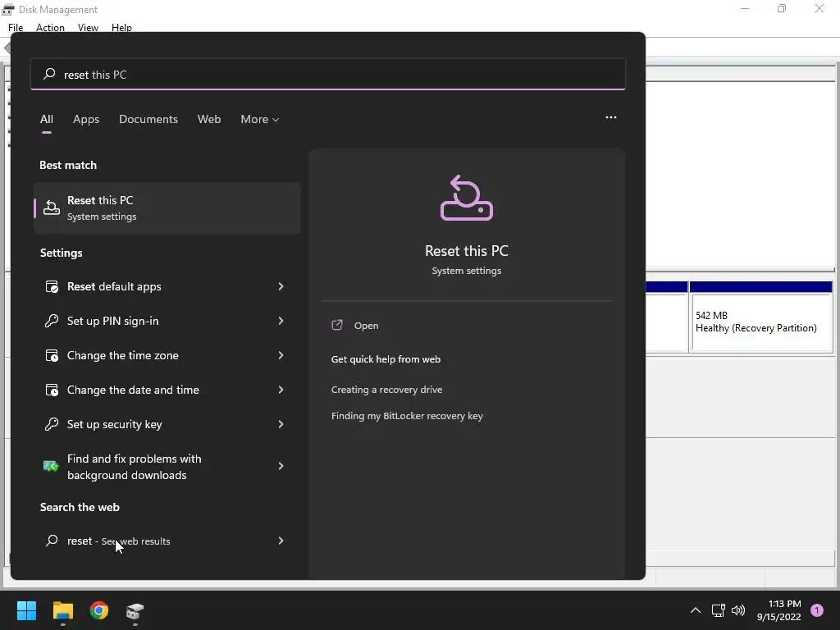Select reset See web results entry
840x630 pixels.
click(167, 541)
